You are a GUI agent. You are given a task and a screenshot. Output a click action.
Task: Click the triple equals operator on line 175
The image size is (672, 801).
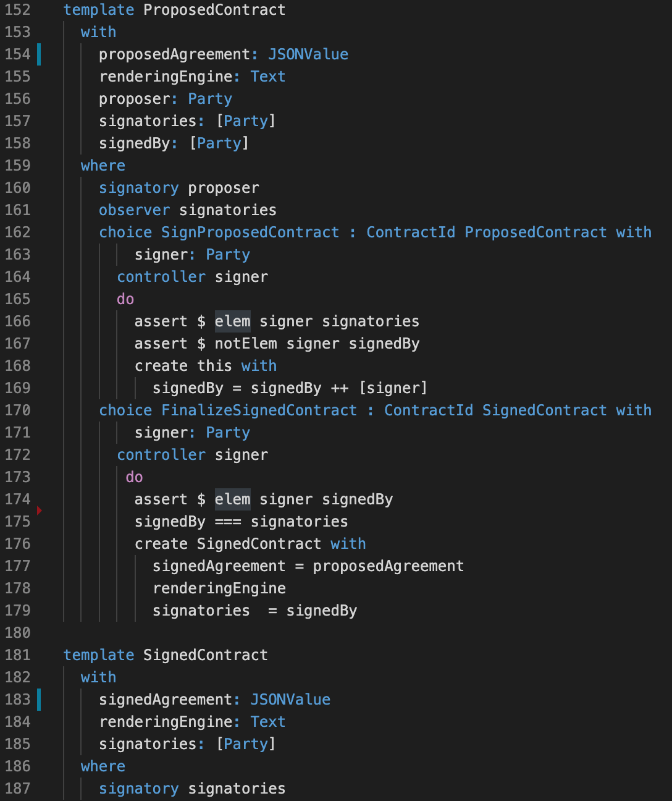pos(228,522)
